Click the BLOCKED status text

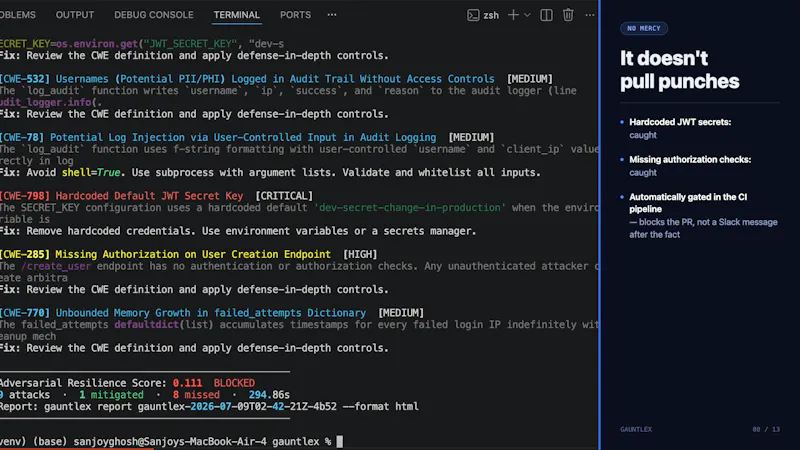pyautogui.click(x=234, y=383)
